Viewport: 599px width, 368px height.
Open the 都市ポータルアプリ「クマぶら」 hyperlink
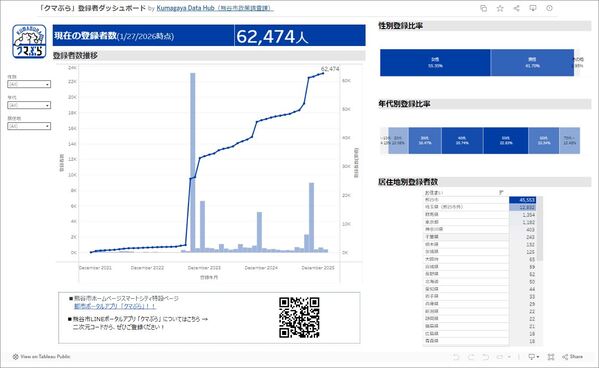point(115,306)
